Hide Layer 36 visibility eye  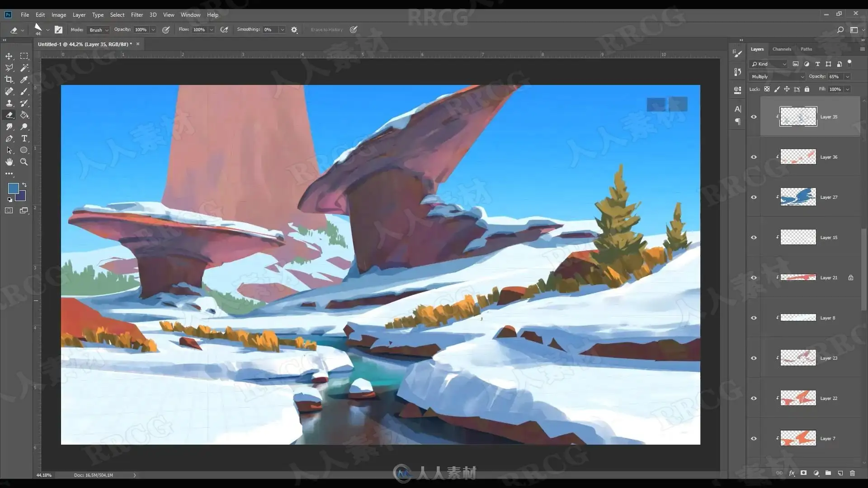coord(754,157)
